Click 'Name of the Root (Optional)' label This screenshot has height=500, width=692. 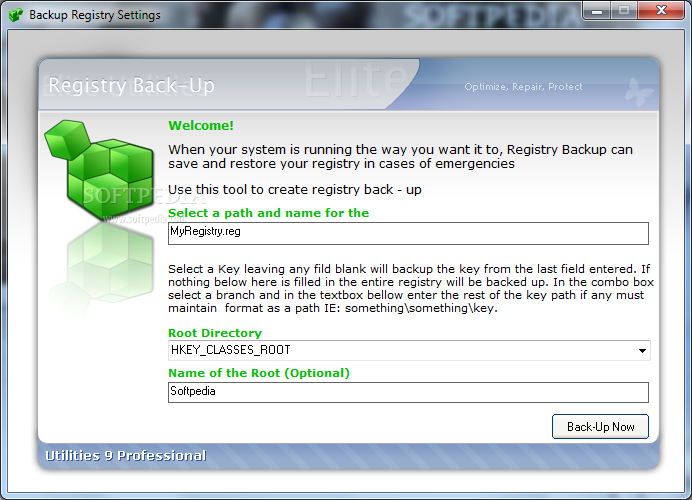259,373
